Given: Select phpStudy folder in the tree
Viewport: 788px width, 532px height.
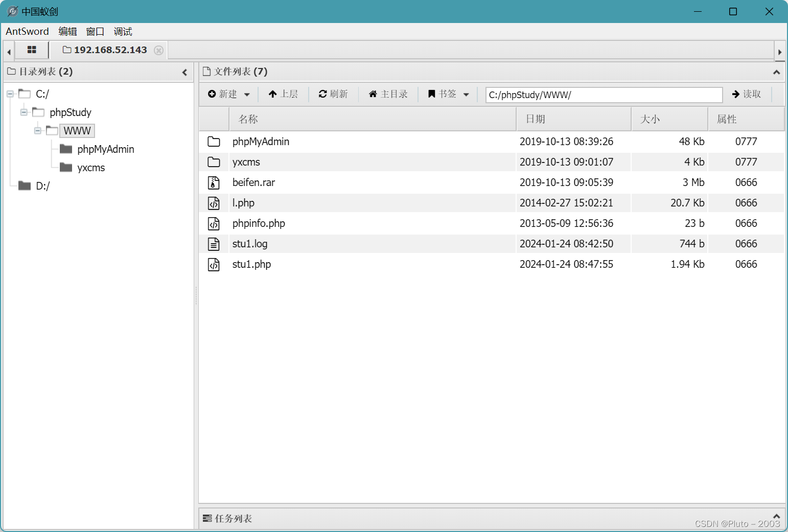Looking at the screenshot, I should click(x=71, y=112).
